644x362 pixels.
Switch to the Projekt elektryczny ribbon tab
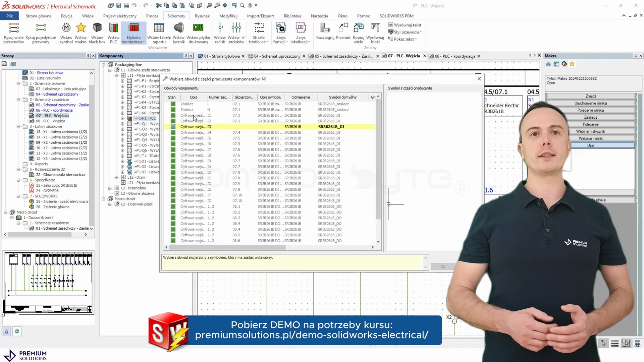coord(120,16)
